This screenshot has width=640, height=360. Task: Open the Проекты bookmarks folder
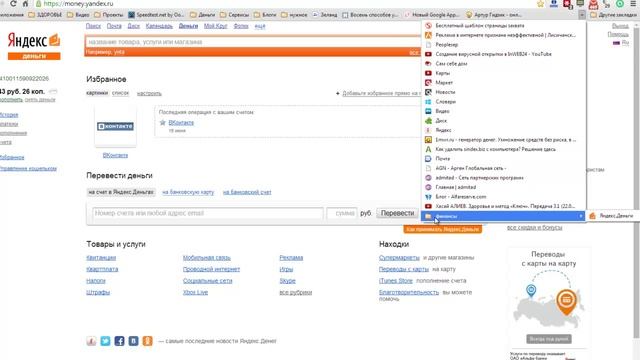[x=109, y=15]
